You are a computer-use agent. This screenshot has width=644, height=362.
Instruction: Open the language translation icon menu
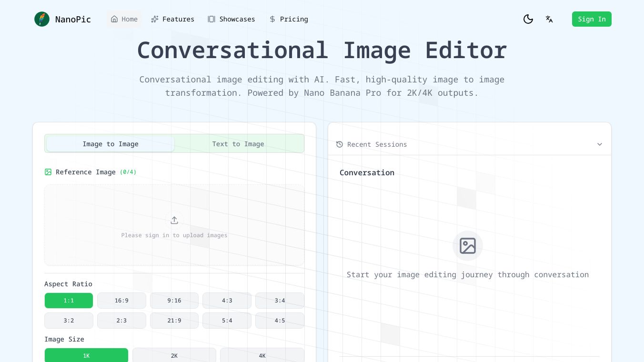click(549, 19)
